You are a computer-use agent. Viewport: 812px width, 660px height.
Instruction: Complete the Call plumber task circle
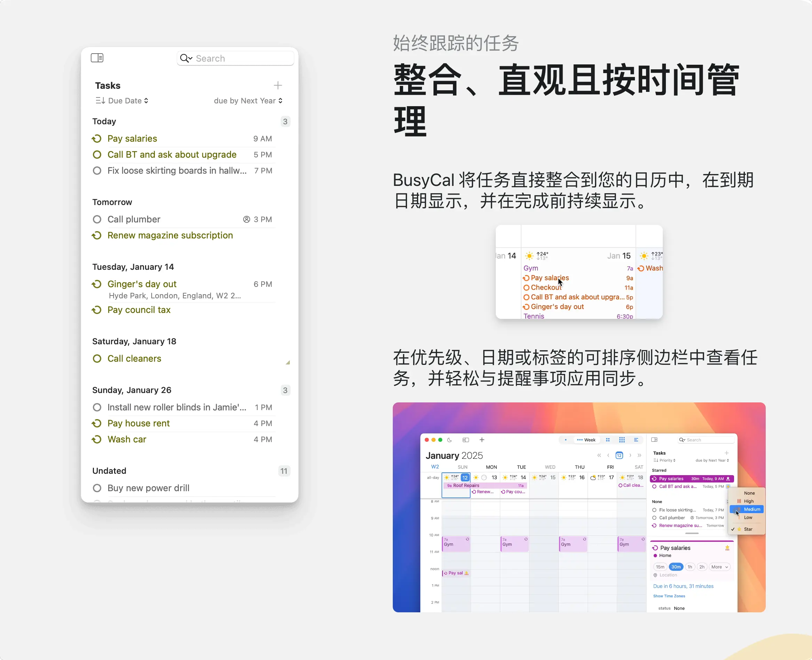97,219
